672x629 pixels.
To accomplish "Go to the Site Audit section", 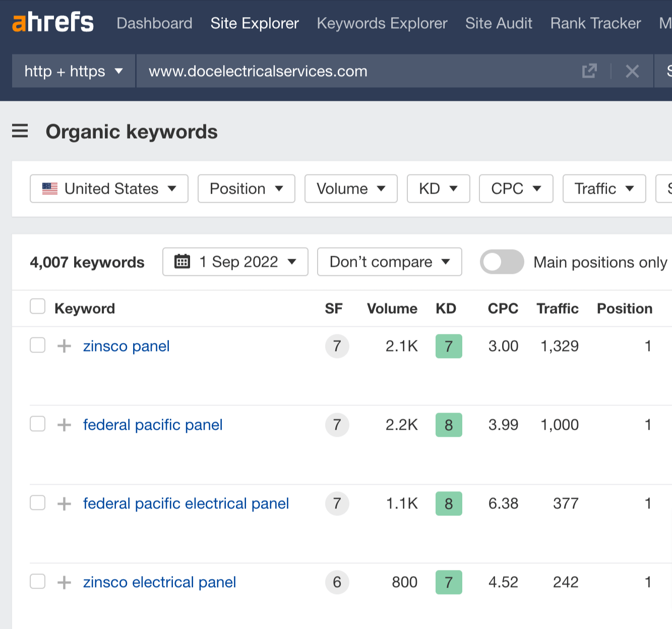I will click(x=499, y=23).
